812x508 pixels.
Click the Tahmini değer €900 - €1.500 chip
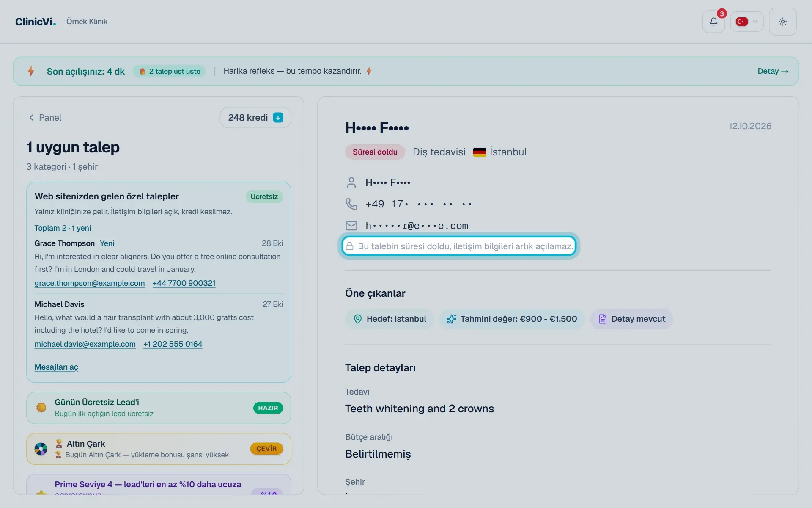[x=512, y=319]
